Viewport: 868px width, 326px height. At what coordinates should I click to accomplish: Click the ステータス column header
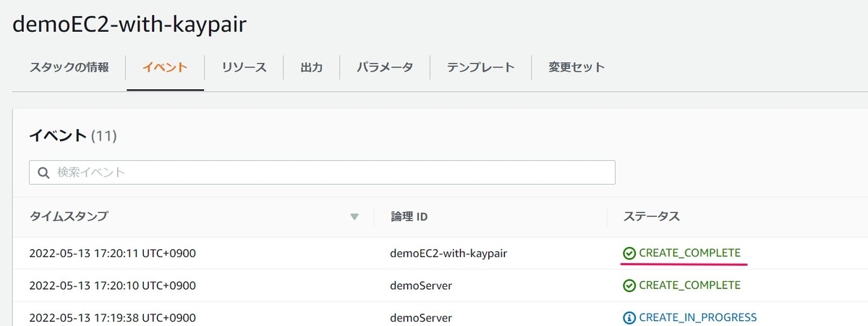(652, 217)
